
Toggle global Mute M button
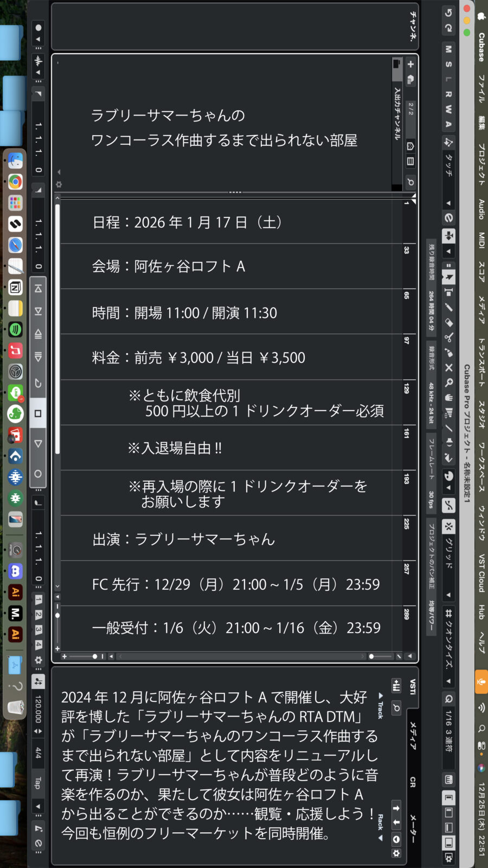448,49
